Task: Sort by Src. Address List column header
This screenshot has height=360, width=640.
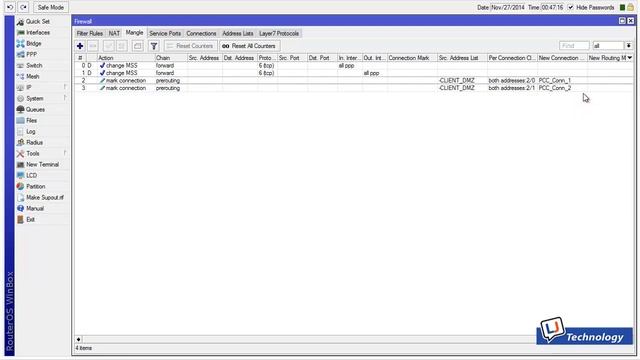Action: coord(462,58)
